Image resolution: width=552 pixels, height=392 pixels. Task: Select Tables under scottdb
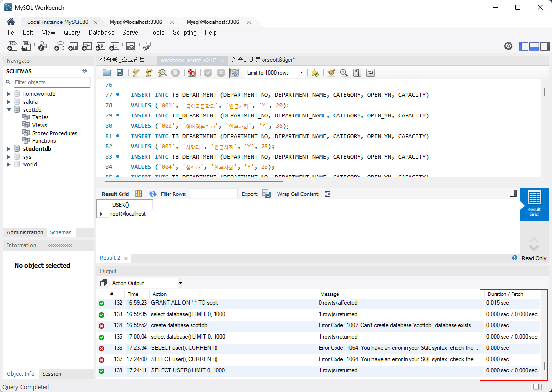(41, 117)
